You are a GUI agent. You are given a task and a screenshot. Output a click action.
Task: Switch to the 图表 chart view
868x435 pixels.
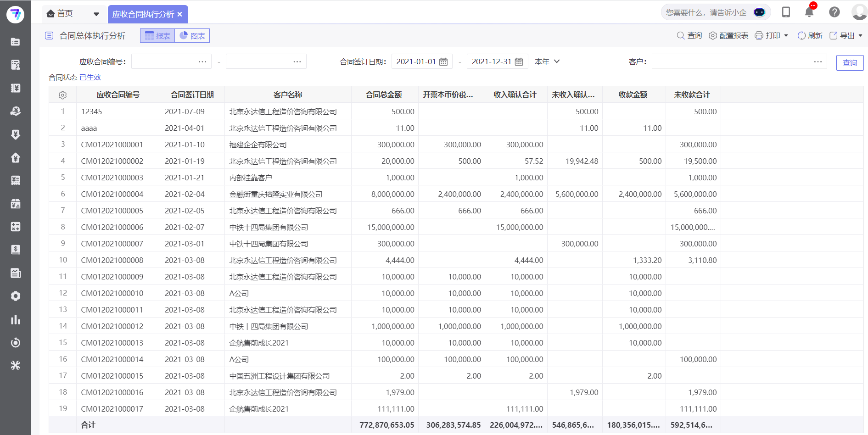[x=192, y=35]
